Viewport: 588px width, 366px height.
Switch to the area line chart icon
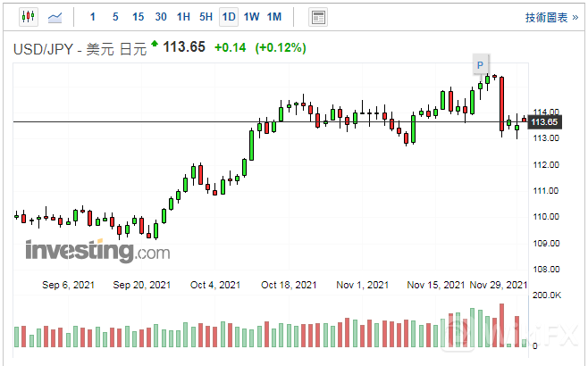pos(55,17)
